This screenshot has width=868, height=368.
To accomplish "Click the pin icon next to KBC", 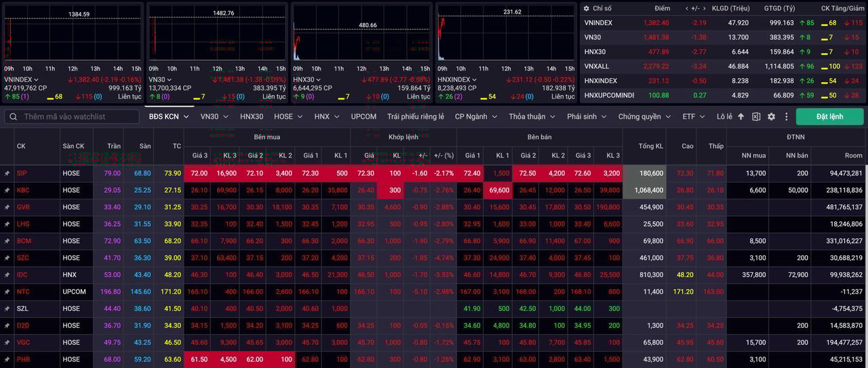I will (7, 190).
